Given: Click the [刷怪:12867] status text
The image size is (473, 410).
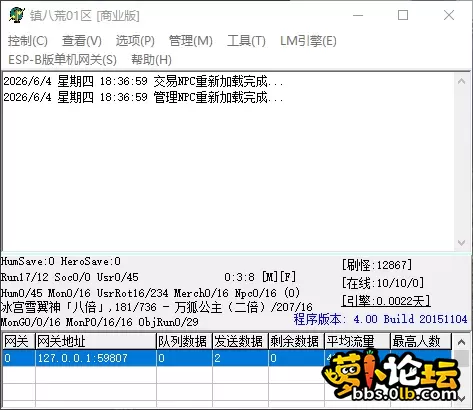Looking at the screenshot, I should 377,265.
